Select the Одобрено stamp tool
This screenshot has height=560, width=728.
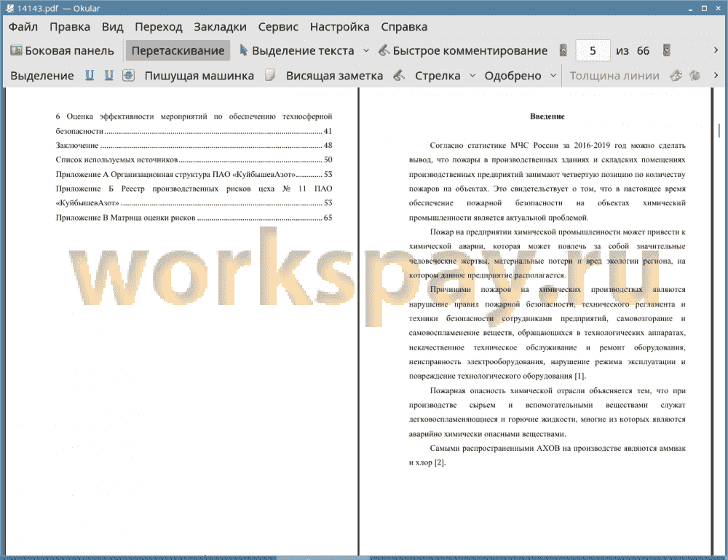point(513,75)
